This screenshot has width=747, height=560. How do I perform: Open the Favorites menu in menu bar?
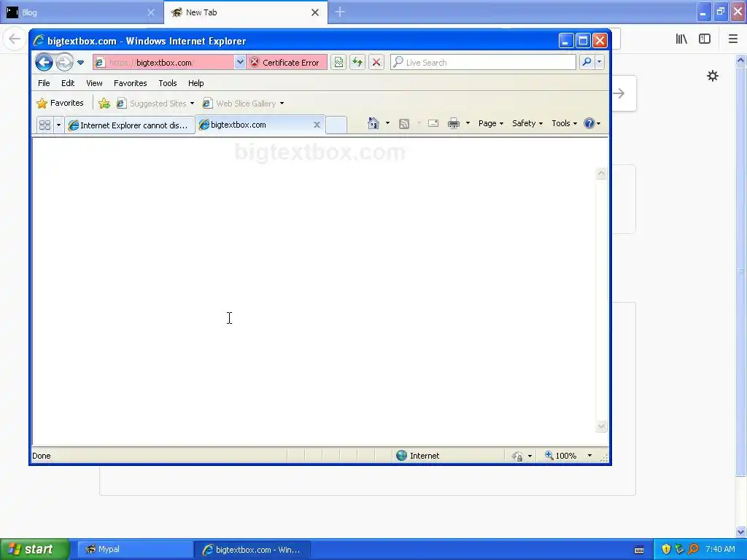coord(130,83)
